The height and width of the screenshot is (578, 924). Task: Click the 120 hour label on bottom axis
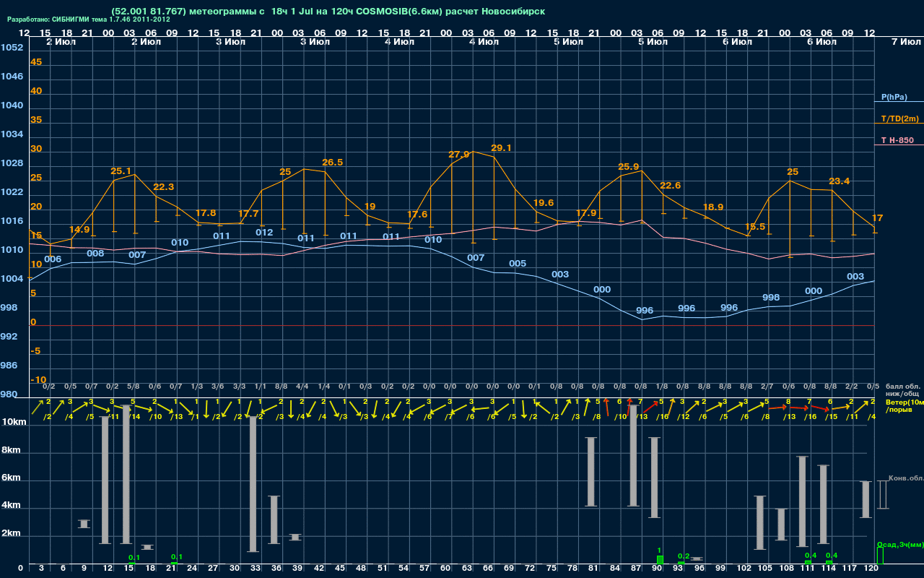[x=871, y=569]
